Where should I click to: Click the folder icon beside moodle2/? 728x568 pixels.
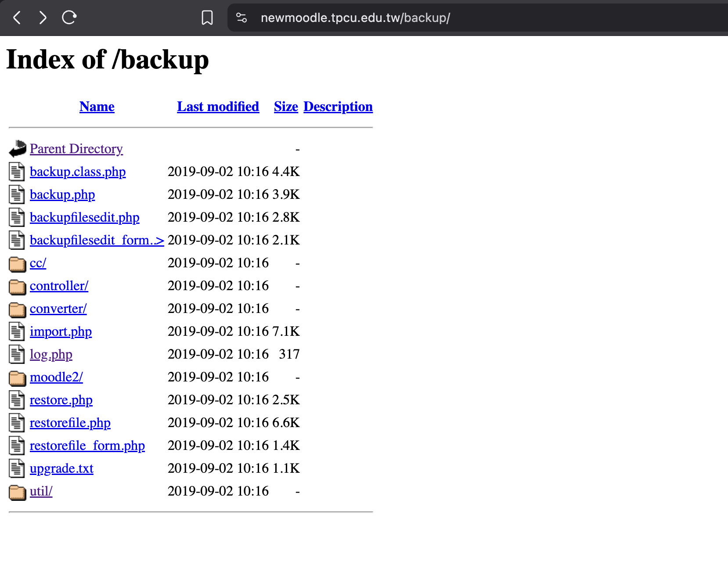18,377
